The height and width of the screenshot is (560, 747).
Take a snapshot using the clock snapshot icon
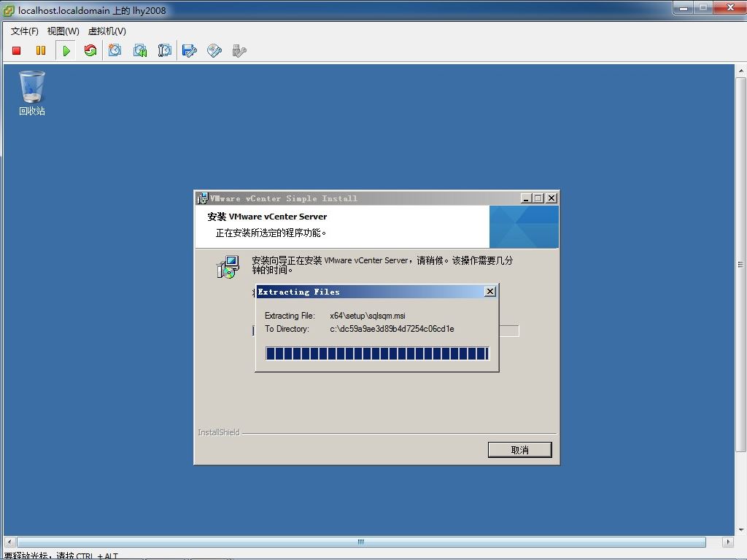(115, 50)
